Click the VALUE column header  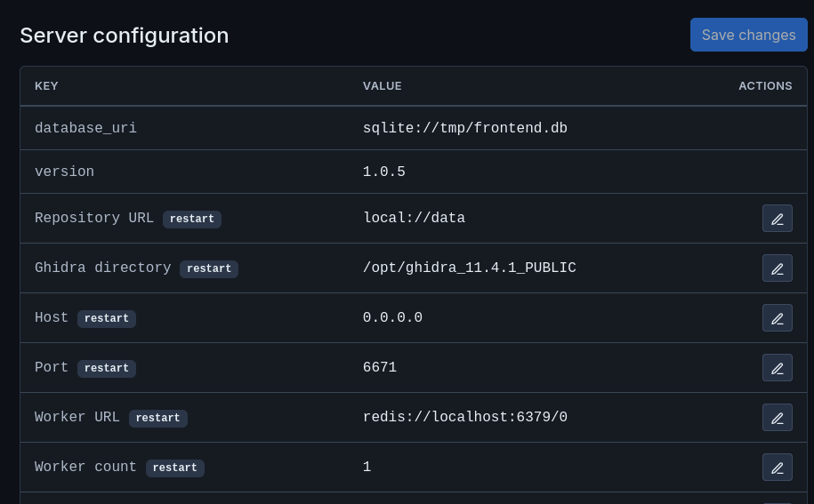[382, 86]
